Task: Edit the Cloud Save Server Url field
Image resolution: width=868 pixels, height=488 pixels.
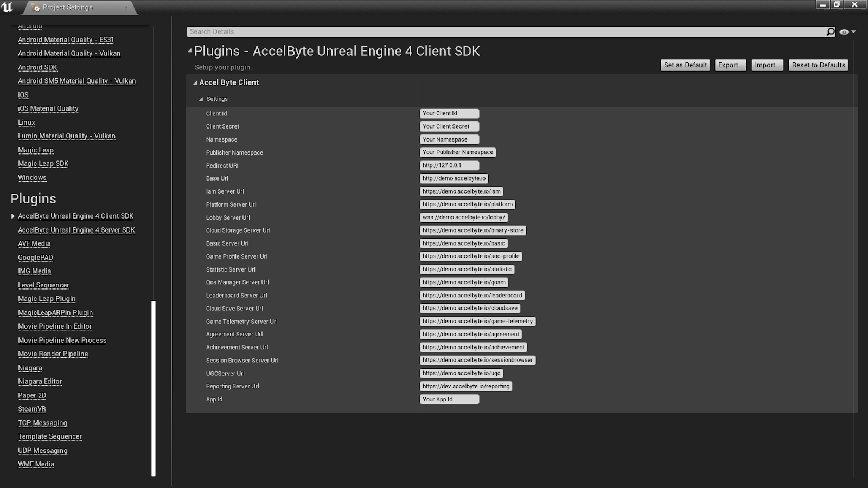Action: click(x=470, y=309)
